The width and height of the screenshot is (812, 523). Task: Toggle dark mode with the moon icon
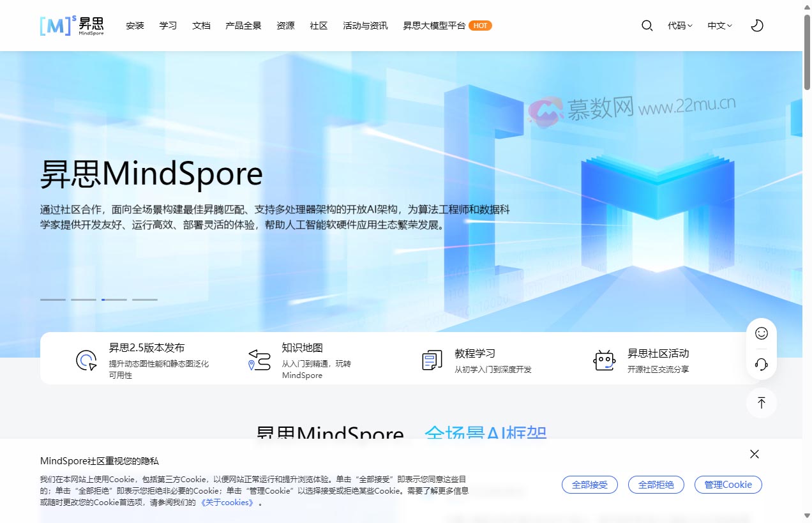point(756,26)
